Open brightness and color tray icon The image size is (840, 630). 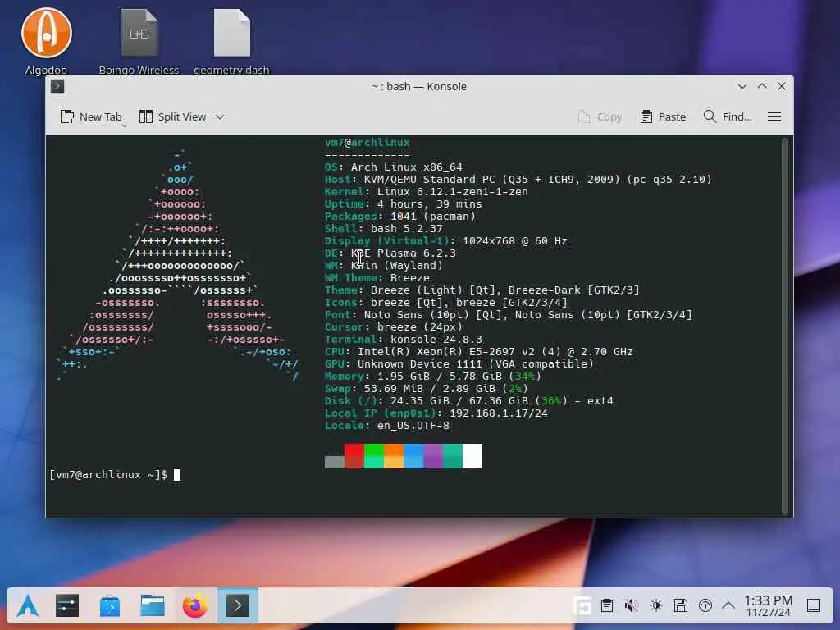click(655, 606)
